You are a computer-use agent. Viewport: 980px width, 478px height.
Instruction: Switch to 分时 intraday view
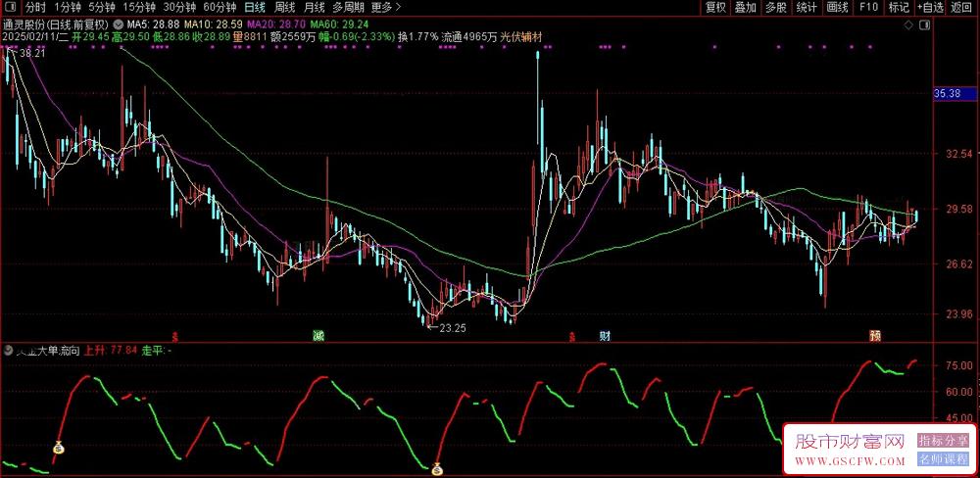[x=35, y=8]
